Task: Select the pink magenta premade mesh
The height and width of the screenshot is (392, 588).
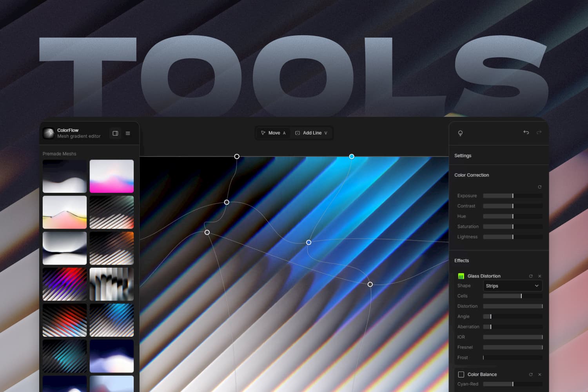Action: pyautogui.click(x=112, y=176)
